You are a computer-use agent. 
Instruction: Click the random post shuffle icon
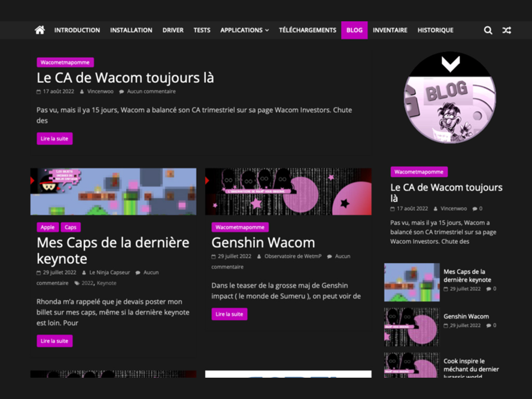click(x=507, y=30)
